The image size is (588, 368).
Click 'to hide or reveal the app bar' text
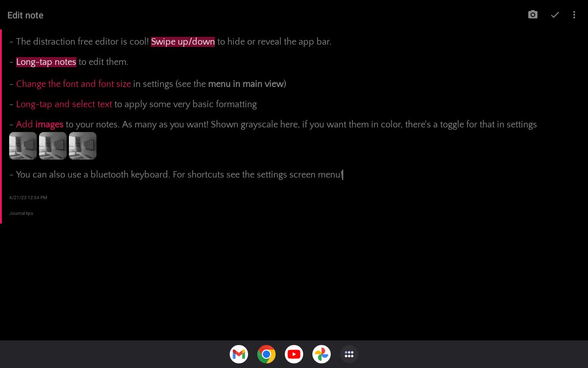274,41
